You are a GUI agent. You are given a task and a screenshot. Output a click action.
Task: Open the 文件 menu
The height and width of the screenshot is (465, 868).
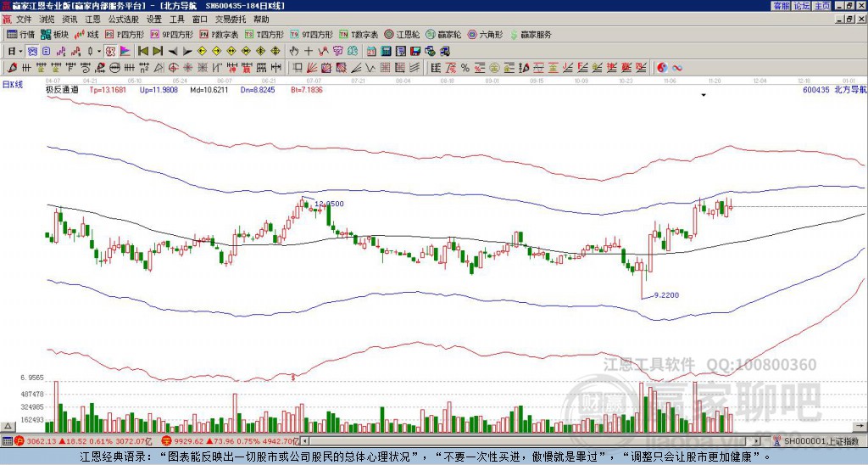24,20
